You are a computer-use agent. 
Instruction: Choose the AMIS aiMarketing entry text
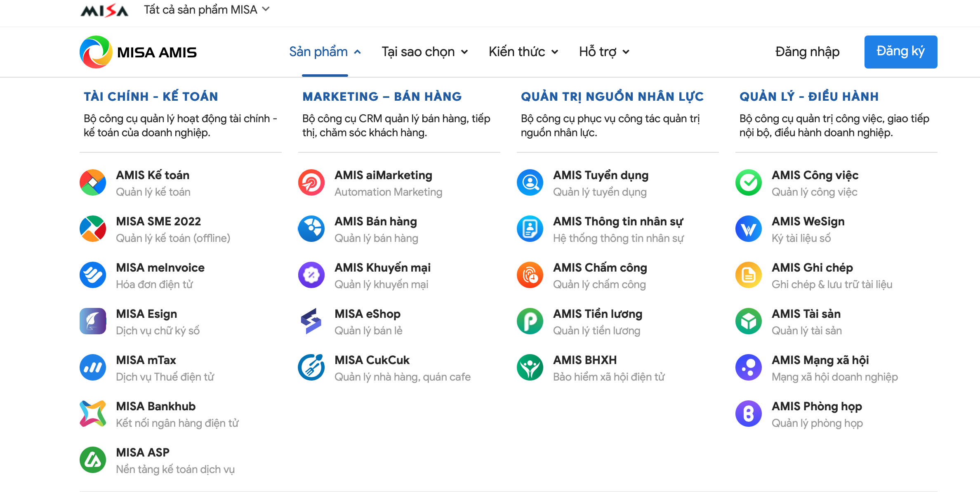coord(384,175)
